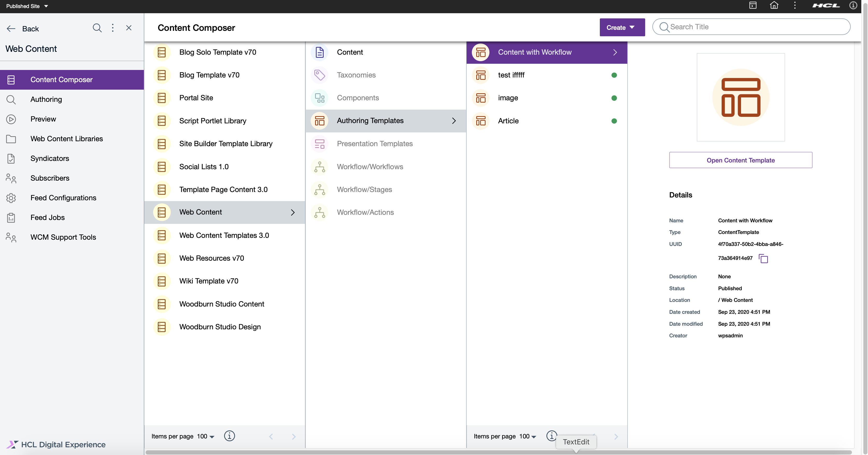Click the home icon in top bar
Screen dimensions: 868x455
774,5
